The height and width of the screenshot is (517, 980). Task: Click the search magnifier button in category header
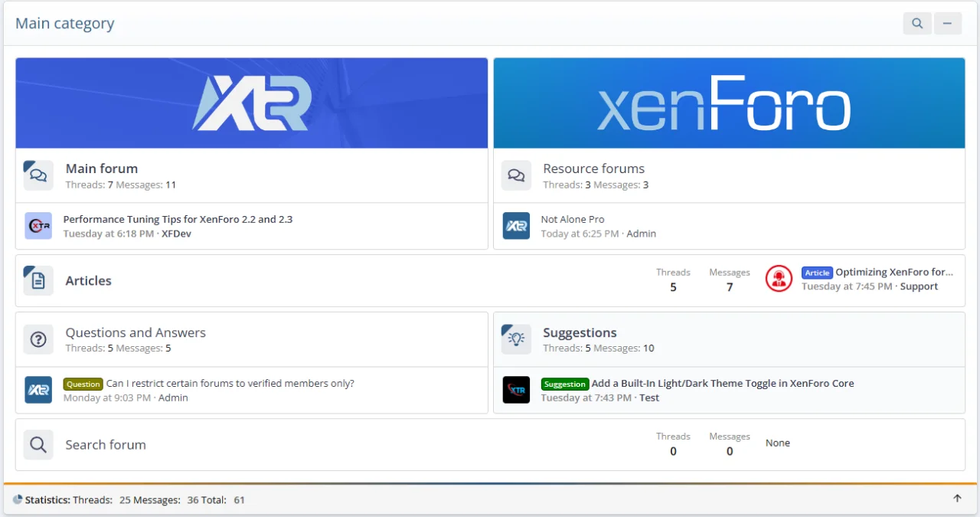[x=916, y=24]
